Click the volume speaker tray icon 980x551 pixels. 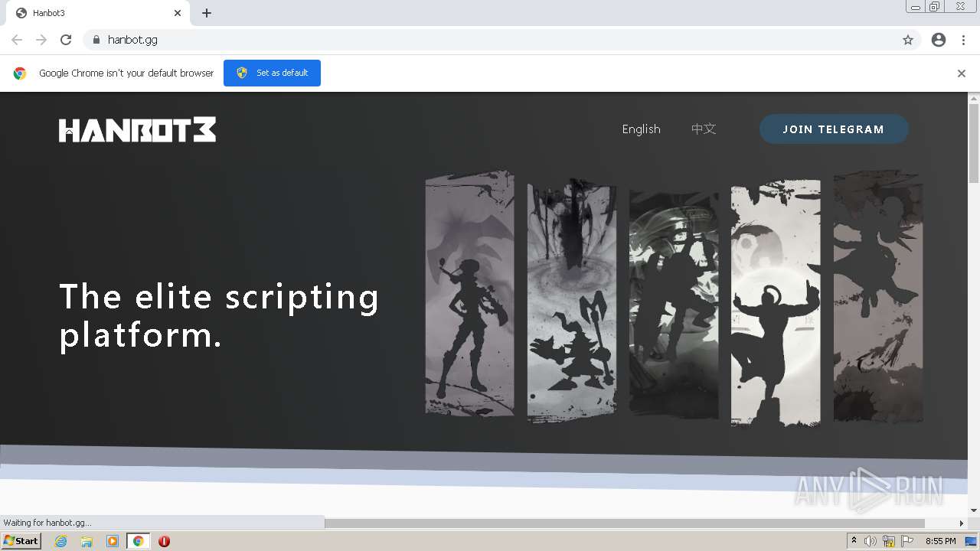[871, 541]
